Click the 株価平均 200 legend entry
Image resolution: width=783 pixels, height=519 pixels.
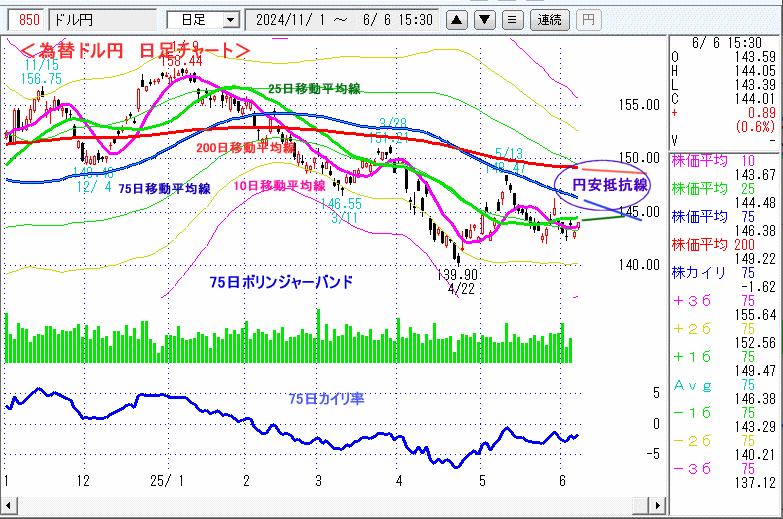(x=714, y=245)
